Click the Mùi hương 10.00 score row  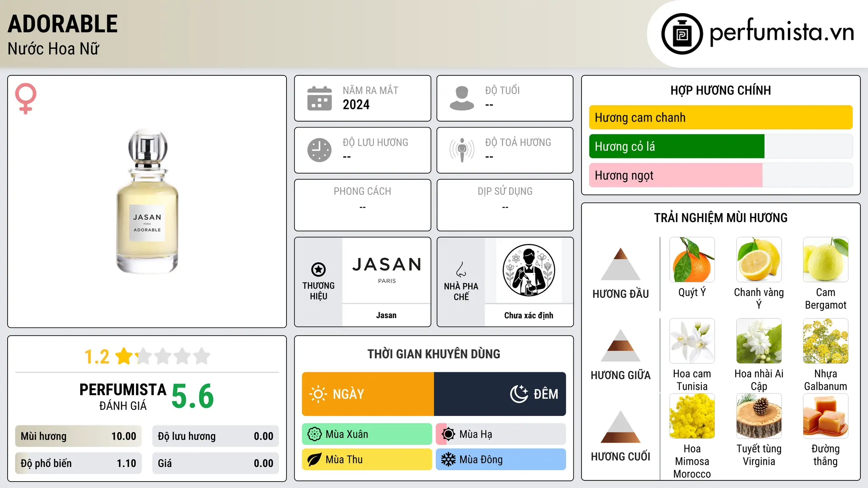tap(78, 436)
